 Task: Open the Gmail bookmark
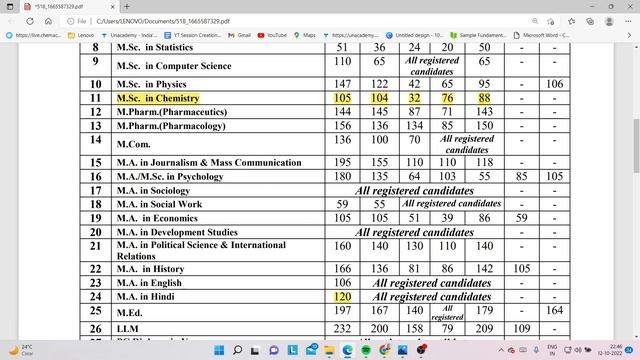click(239, 36)
